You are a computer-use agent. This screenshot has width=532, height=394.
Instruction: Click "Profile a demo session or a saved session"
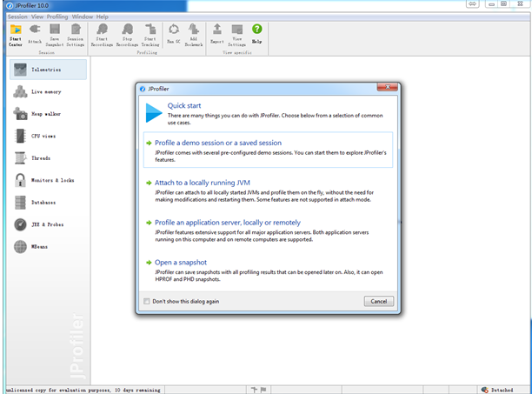click(x=218, y=143)
